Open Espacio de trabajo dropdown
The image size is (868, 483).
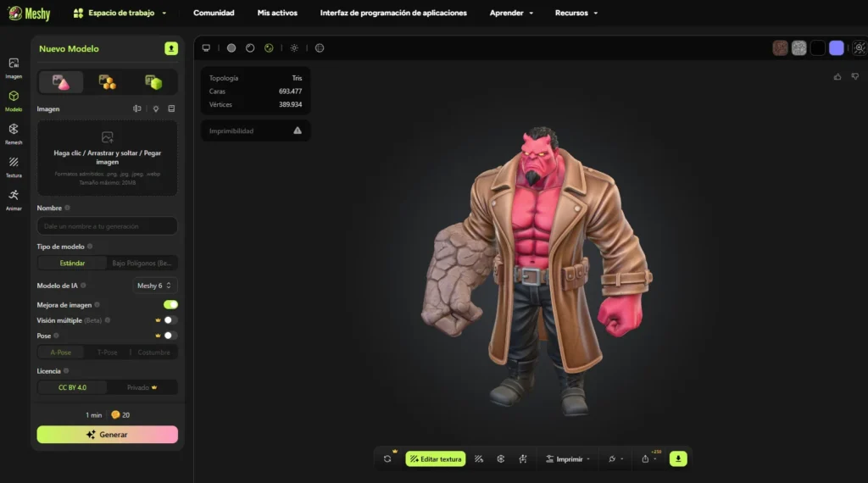120,13
